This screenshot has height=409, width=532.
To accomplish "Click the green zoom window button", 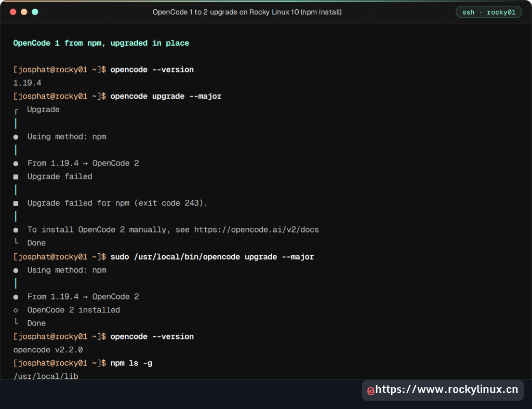I will point(35,12).
